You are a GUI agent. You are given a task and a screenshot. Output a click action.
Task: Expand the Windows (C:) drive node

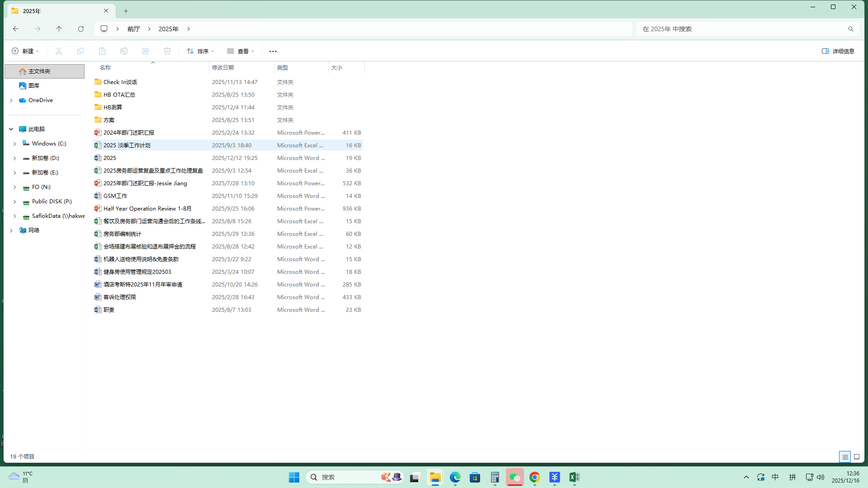coord(14,144)
